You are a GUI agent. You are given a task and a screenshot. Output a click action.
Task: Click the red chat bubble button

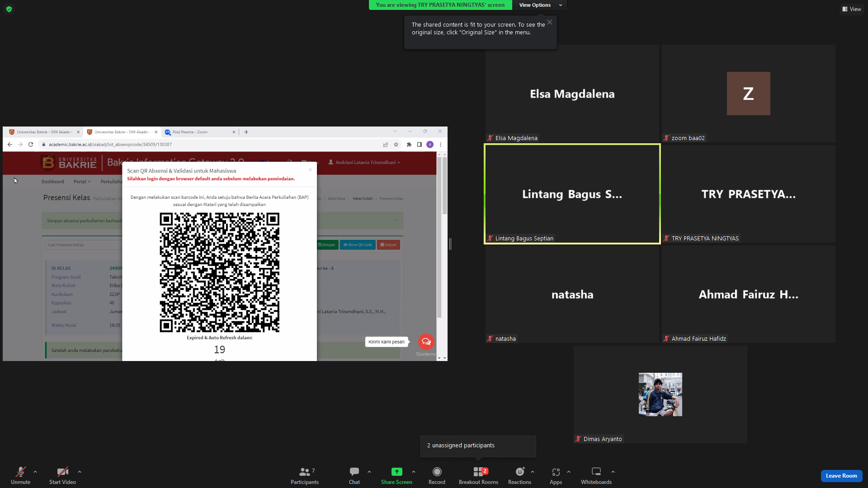point(426,342)
